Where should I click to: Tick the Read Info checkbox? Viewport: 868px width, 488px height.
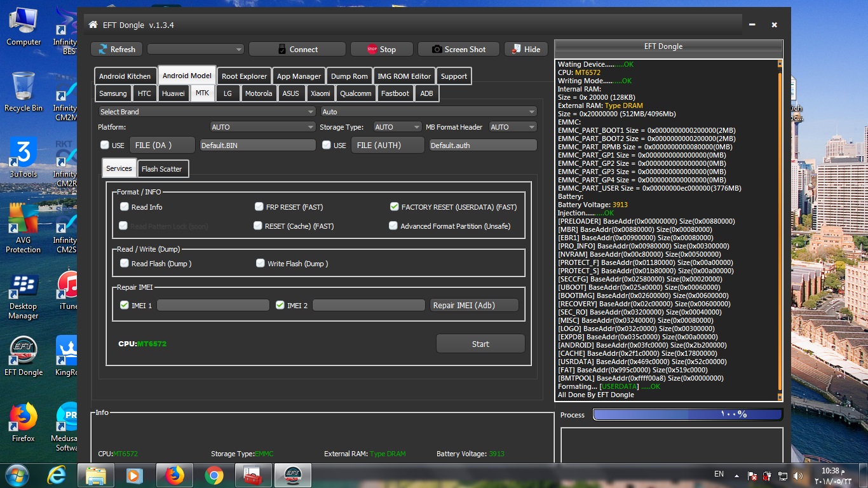125,207
